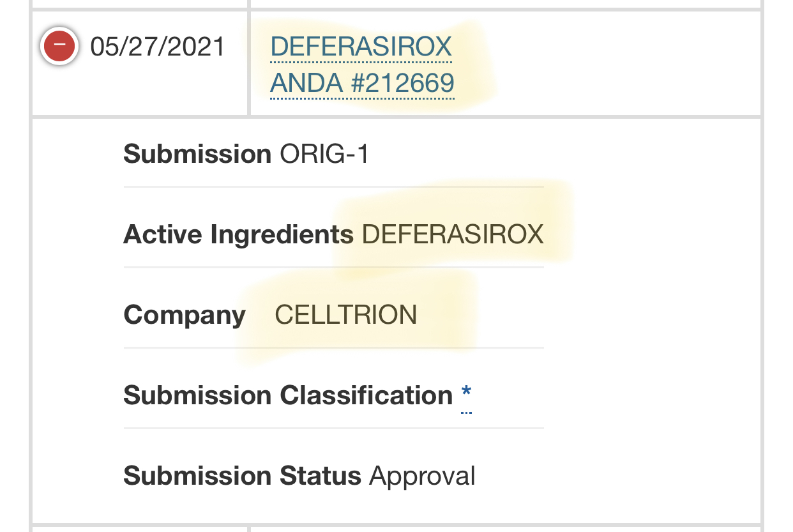The image size is (793, 532).
Task: Click the Submission Classification label text
Action: (x=288, y=396)
